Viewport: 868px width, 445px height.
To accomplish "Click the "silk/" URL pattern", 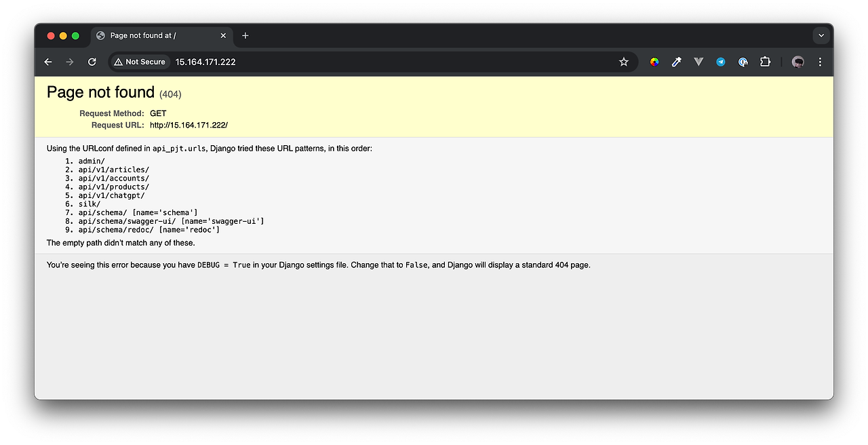I will [90, 204].
